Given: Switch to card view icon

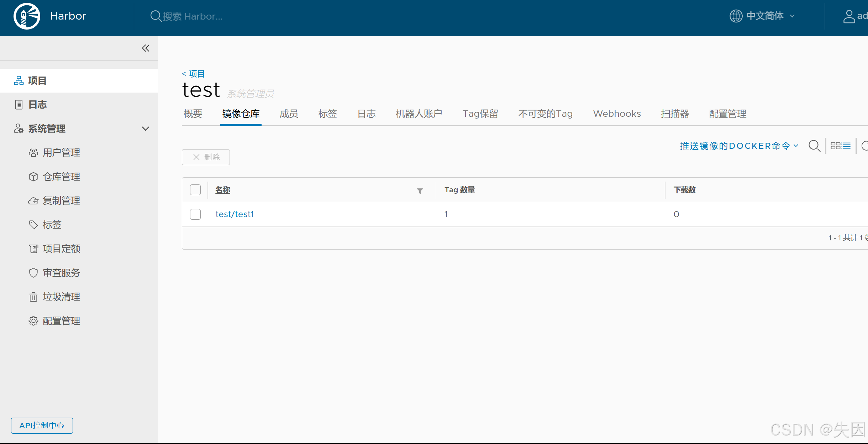Looking at the screenshot, I should point(835,146).
